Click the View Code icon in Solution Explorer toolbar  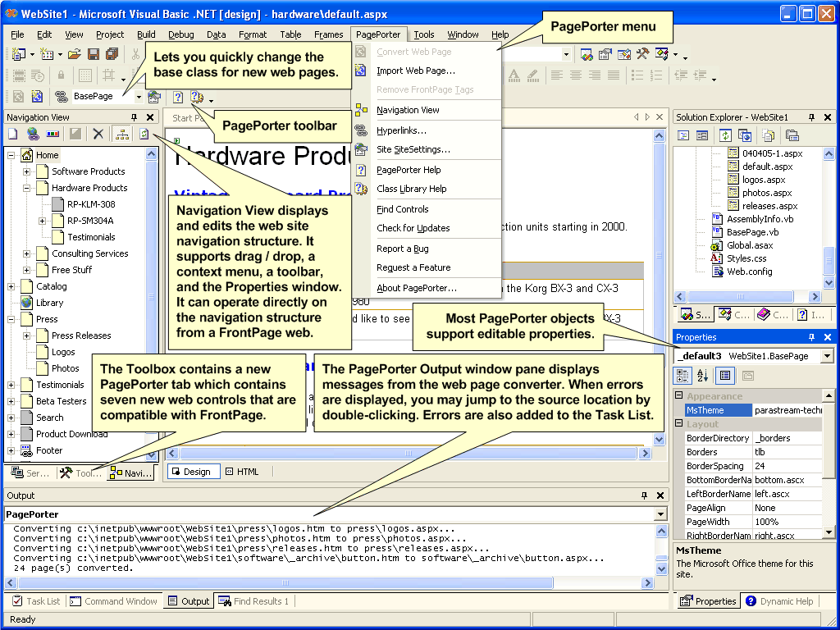coord(683,135)
